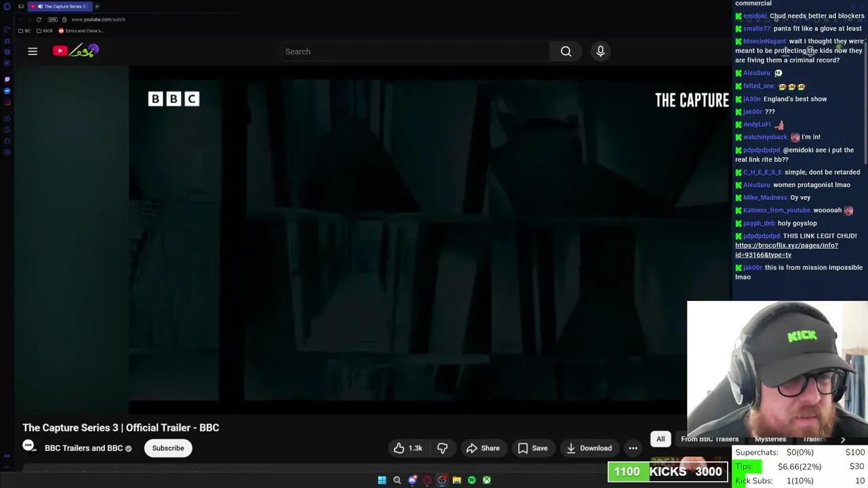Viewport: 868px width, 488px height.
Task: Open workspaces icon beside tab
Action: point(21,6)
